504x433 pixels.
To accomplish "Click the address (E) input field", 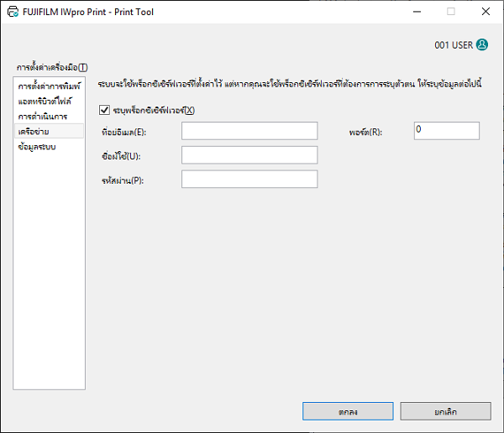I will click(x=249, y=130).
